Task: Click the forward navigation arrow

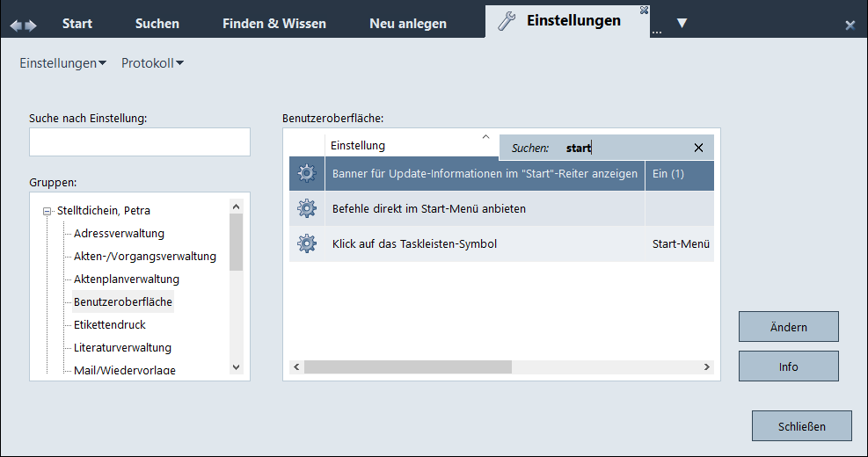Action: click(x=32, y=25)
